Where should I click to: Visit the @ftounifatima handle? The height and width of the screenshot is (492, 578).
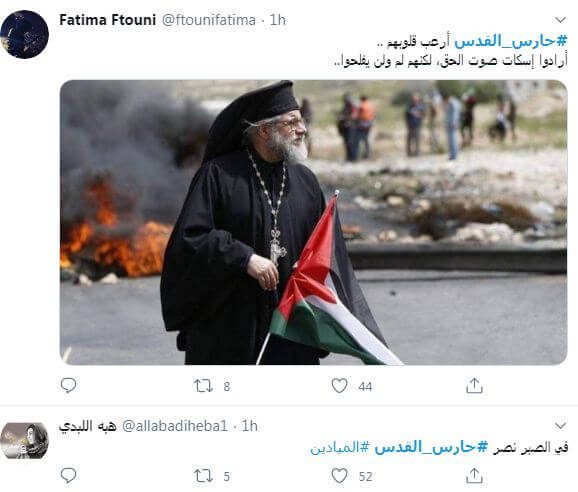coord(209,20)
